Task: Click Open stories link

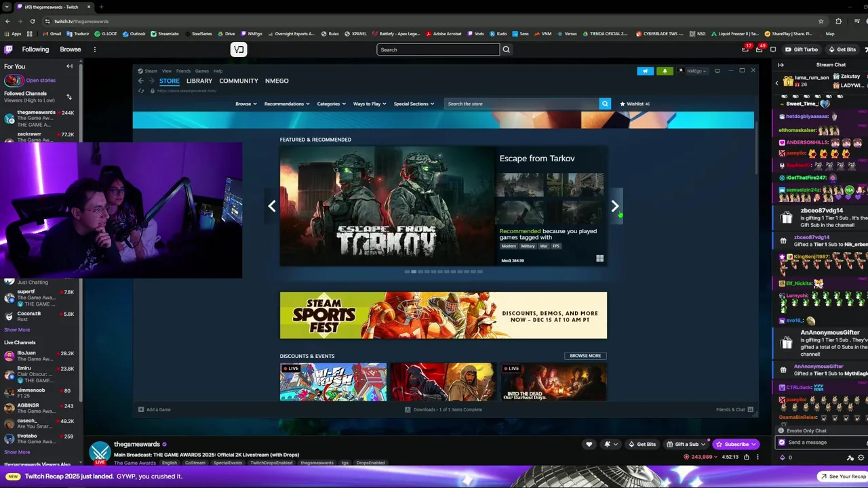Action: click(41, 80)
